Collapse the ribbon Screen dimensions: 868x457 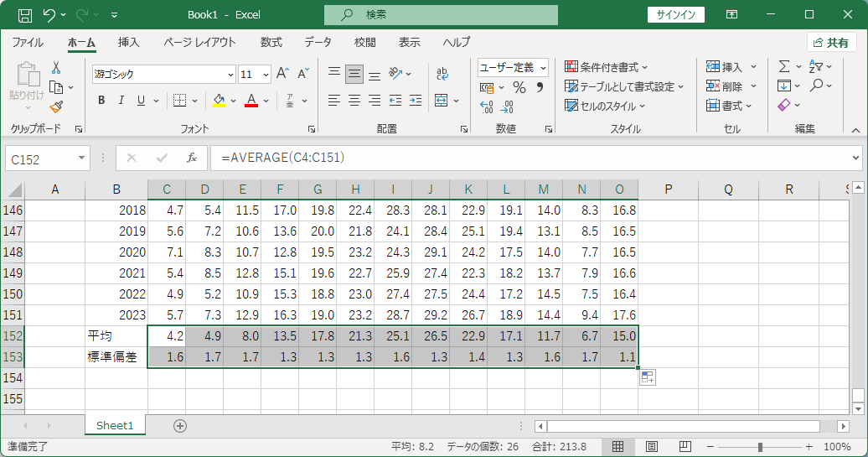click(x=855, y=130)
